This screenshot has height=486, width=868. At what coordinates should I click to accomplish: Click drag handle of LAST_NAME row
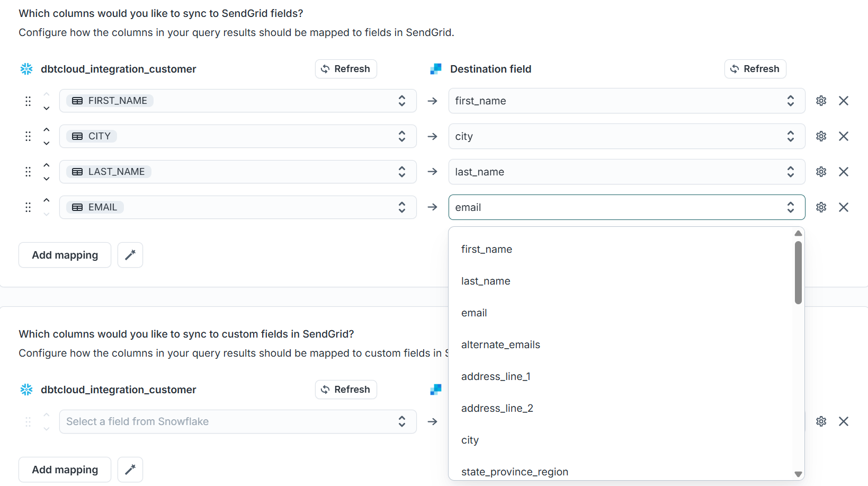[28, 172]
